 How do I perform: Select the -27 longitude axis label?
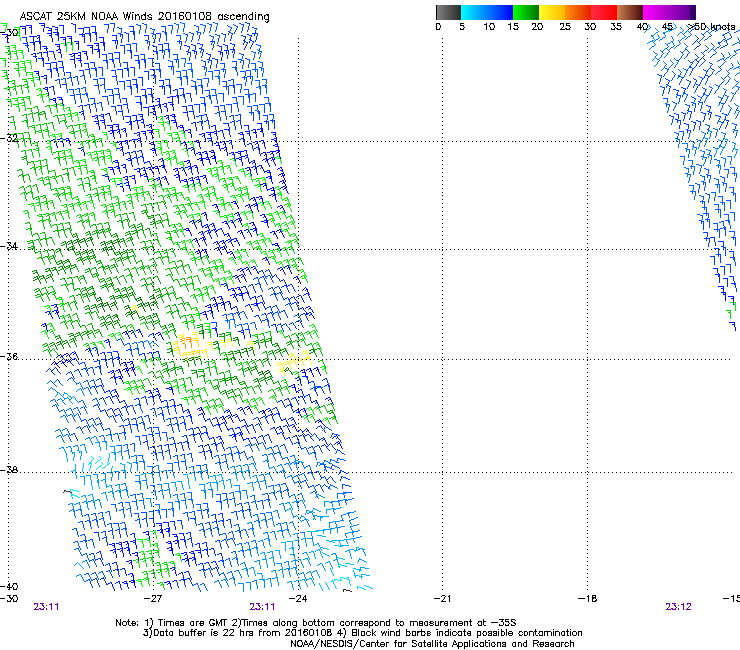coord(153,599)
